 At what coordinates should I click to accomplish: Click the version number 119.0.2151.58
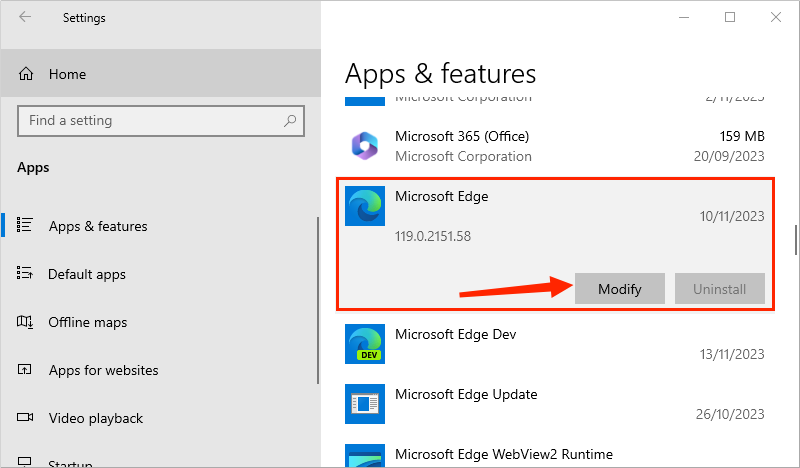pos(433,236)
